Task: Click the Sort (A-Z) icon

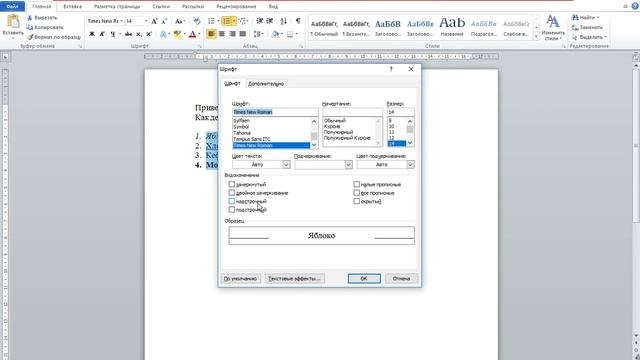Action: coord(284,21)
